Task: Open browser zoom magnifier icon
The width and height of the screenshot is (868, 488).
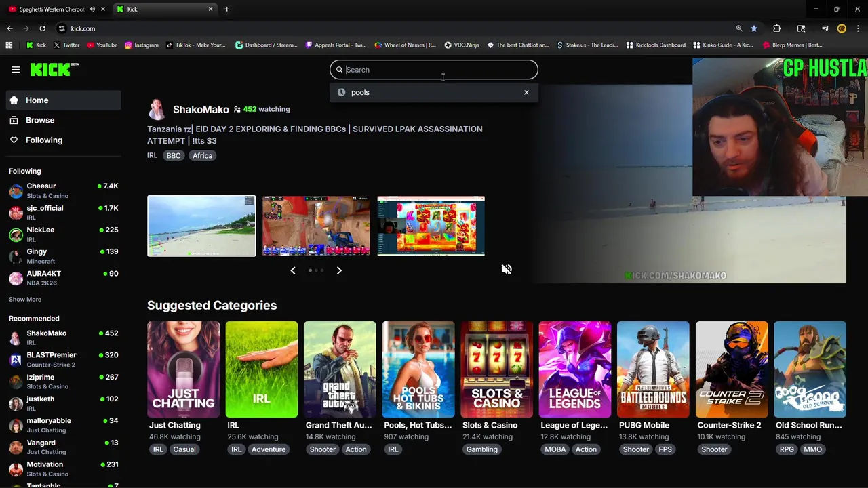Action: (739, 28)
